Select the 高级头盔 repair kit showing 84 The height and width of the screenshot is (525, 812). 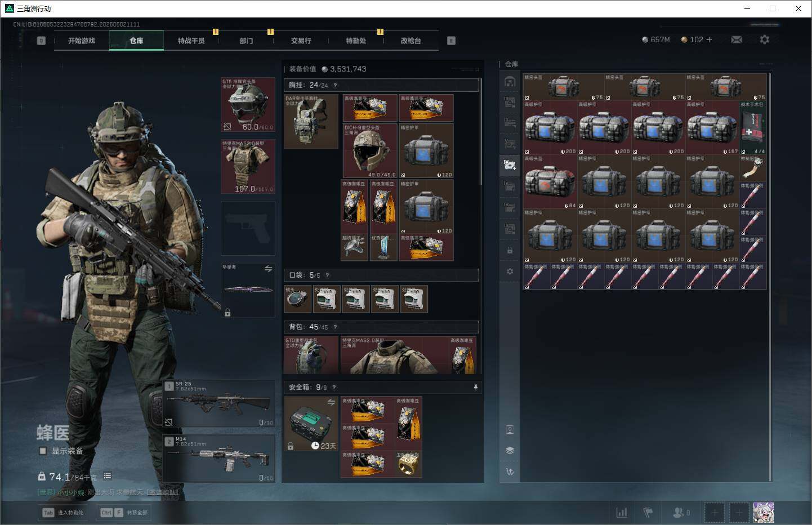550,182
